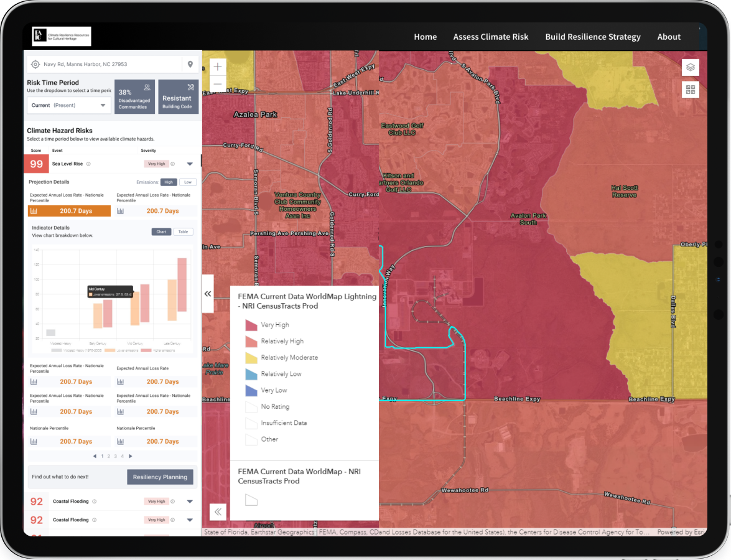Go to Assess Climate Risk page
This screenshot has height=560, width=731.
pos(490,37)
